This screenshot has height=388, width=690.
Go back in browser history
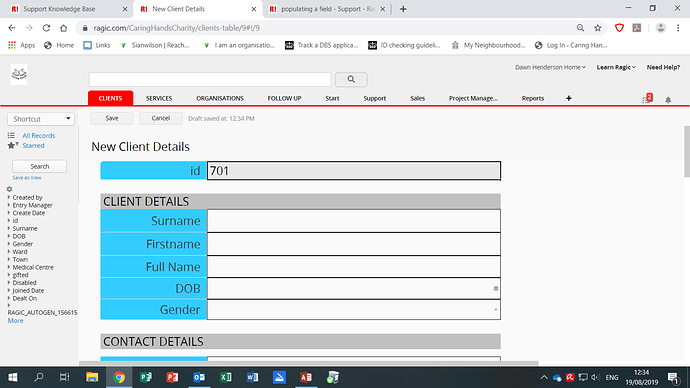pyautogui.click(x=12, y=28)
